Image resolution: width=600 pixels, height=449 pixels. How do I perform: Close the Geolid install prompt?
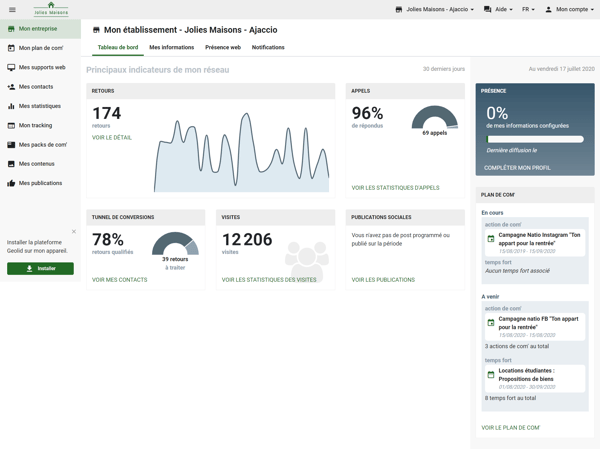coord(73,232)
